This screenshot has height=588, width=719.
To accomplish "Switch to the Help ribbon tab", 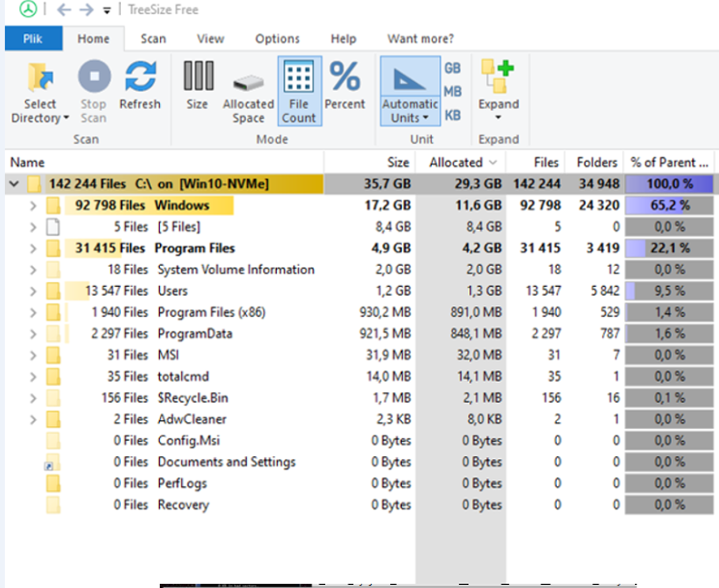I will (343, 39).
